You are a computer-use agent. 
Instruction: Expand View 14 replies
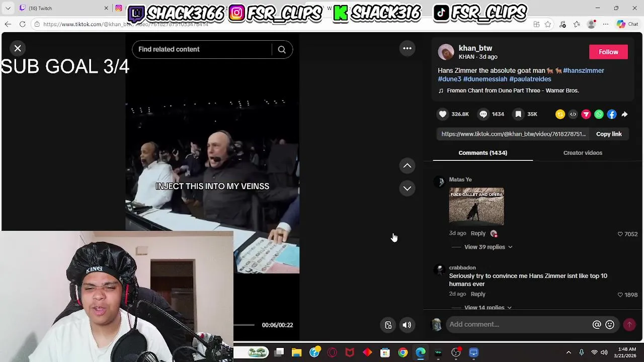point(488,307)
